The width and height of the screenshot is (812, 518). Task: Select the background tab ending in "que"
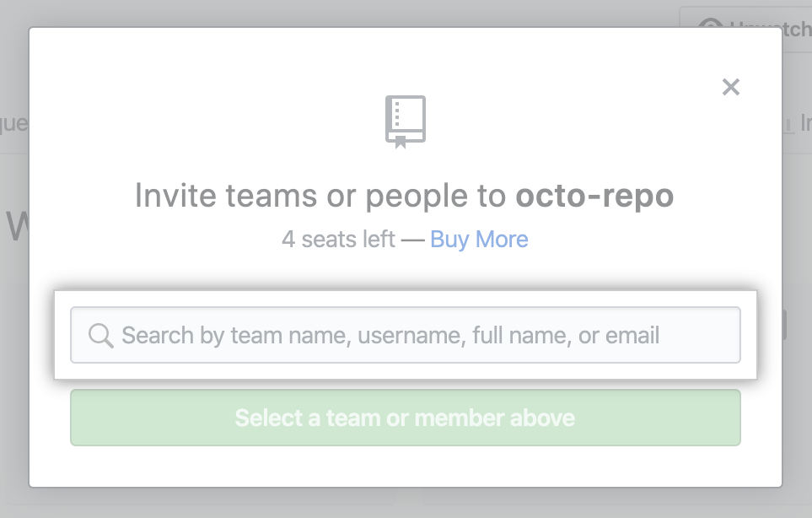13,124
